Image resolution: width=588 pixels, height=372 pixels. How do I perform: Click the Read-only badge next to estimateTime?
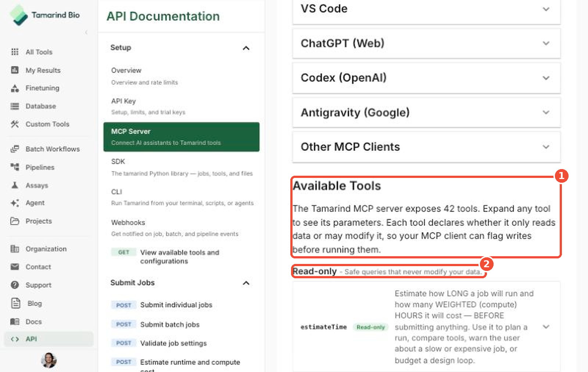tap(370, 327)
